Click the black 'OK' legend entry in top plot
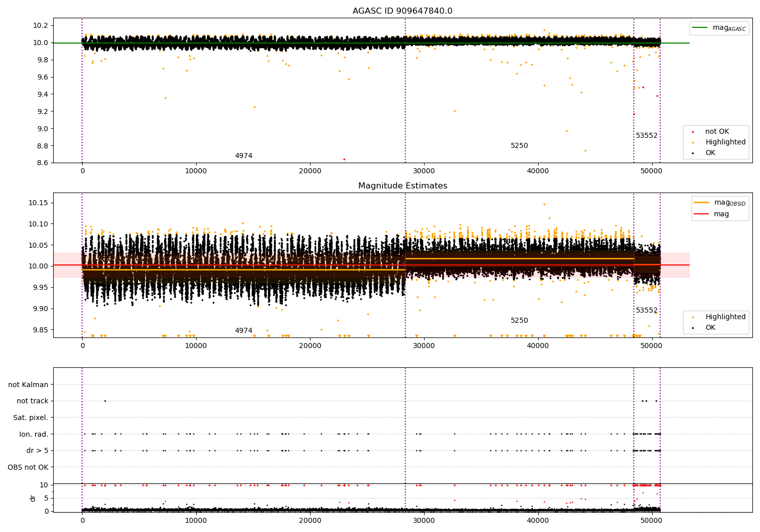 tap(710, 153)
